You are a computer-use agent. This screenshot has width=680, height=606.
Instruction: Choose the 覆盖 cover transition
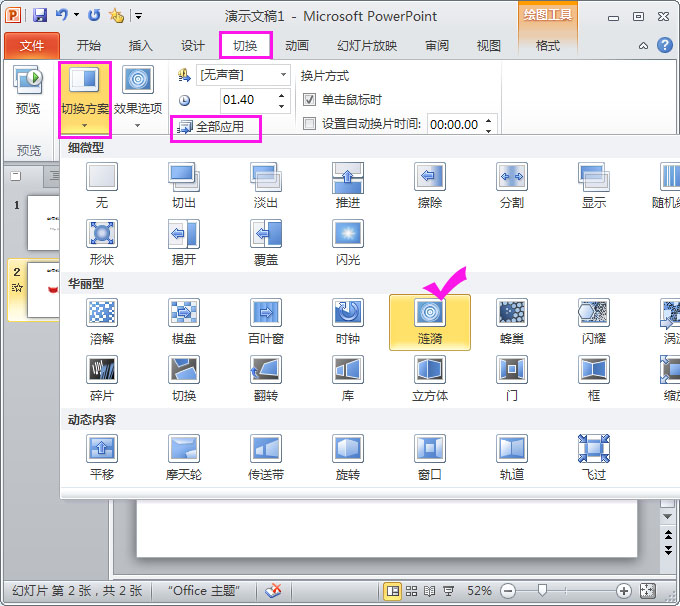(265, 242)
